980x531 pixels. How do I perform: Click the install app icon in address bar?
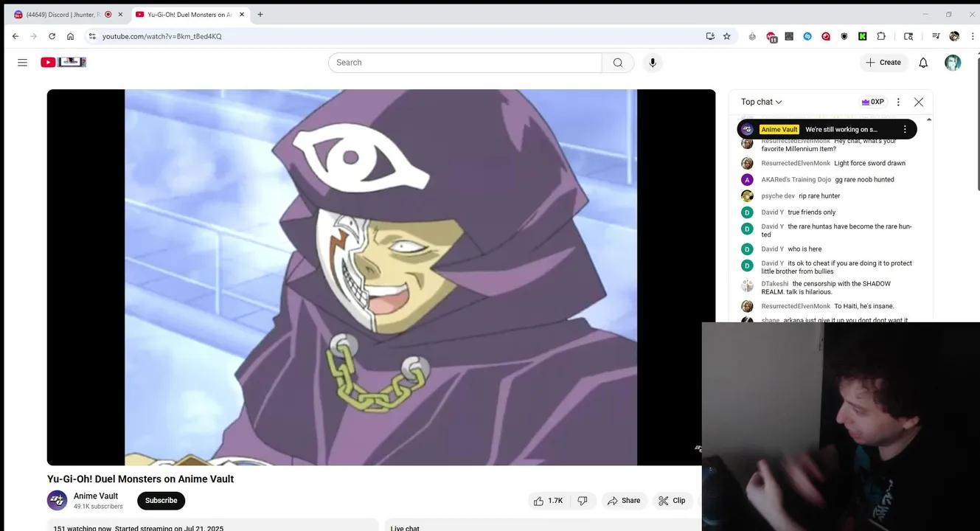click(x=710, y=36)
